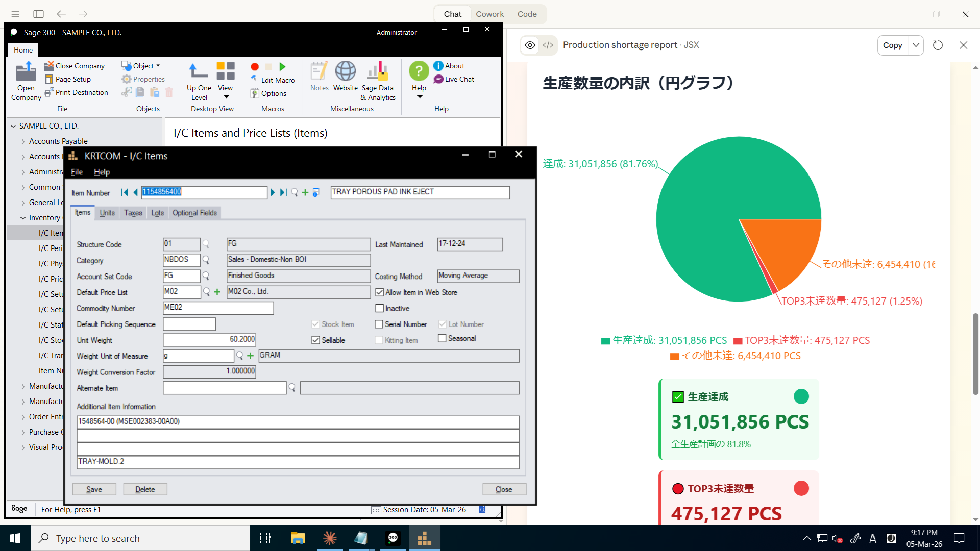This screenshot has width=980, height=551.
Task: Click the Save button
Action: click(x=94, y=489)
